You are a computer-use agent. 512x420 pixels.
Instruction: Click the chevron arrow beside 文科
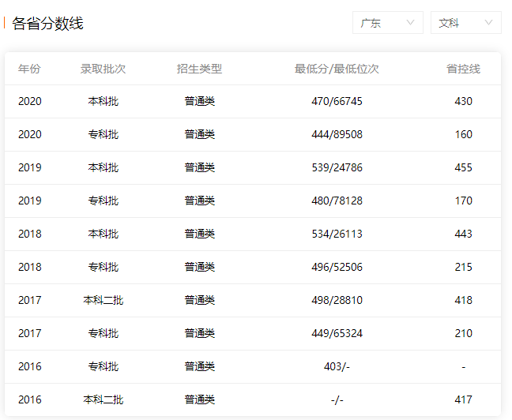488,23
